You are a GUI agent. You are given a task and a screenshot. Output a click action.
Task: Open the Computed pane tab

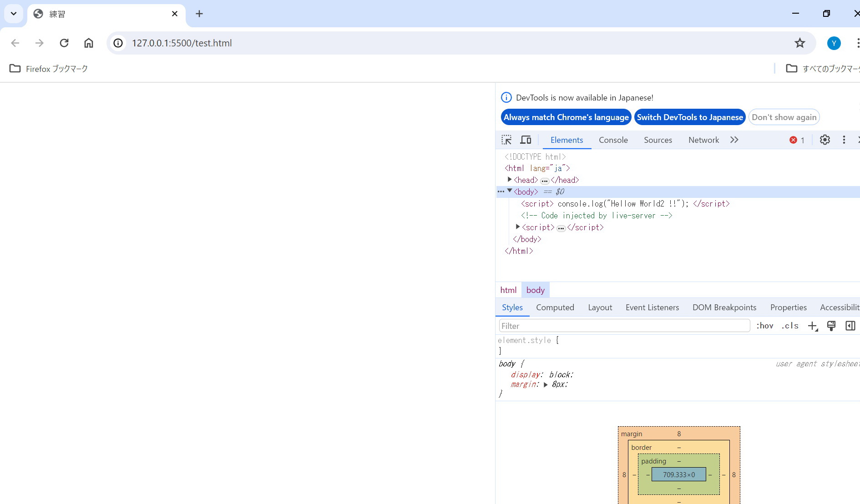(x=555, y=307)
